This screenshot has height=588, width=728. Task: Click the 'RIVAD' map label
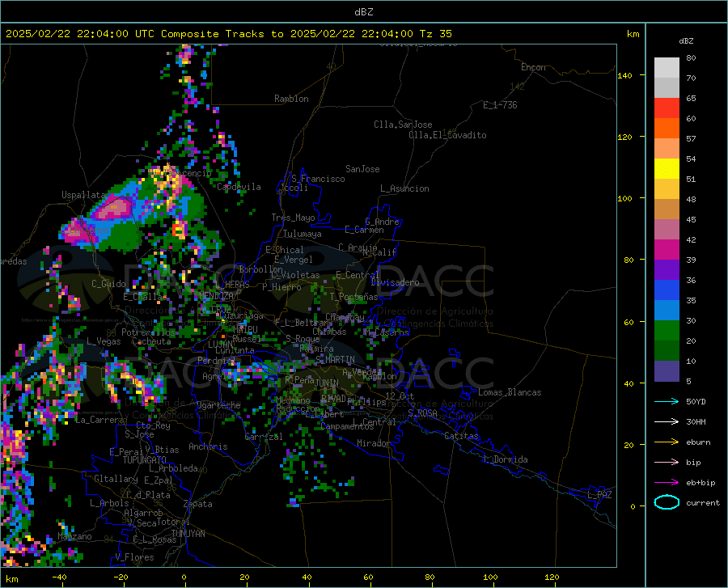click(x=333, y=398)
